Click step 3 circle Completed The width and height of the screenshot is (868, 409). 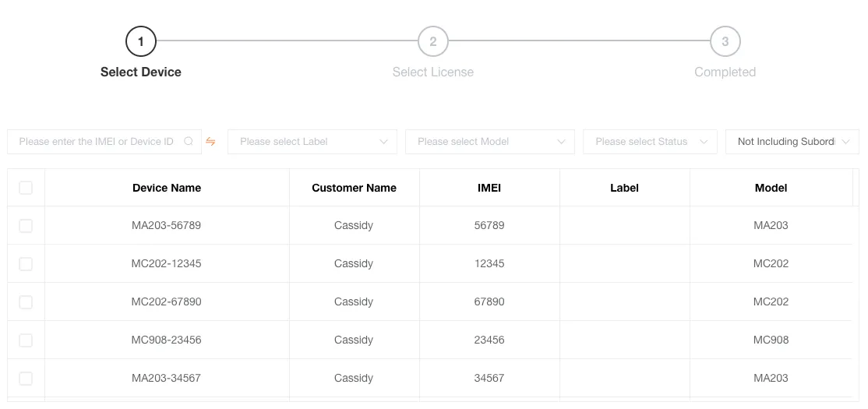725,41
